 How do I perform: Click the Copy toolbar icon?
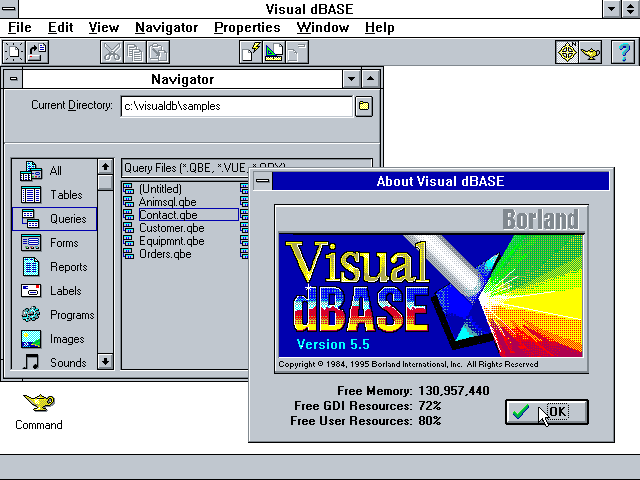coord(135,52)
